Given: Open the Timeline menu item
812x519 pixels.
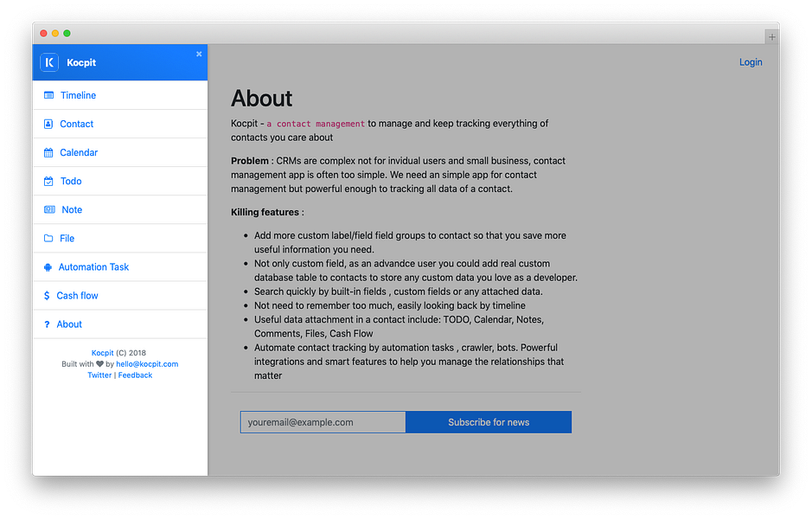Looking at the screenshot, I should (120, 95).
